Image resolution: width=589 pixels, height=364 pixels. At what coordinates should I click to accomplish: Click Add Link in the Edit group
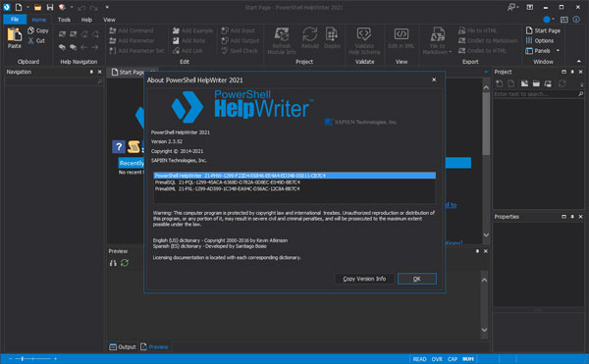pos(187,51)
